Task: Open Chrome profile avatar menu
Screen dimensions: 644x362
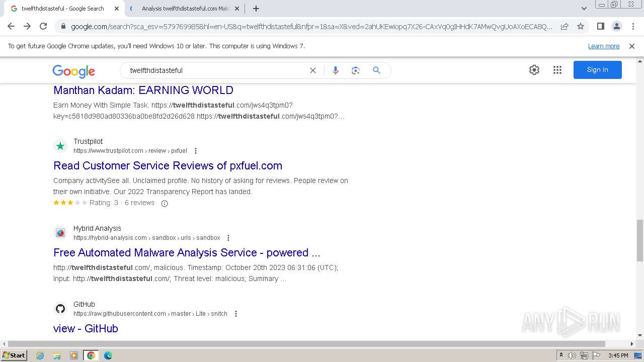Action: [616, 26]
